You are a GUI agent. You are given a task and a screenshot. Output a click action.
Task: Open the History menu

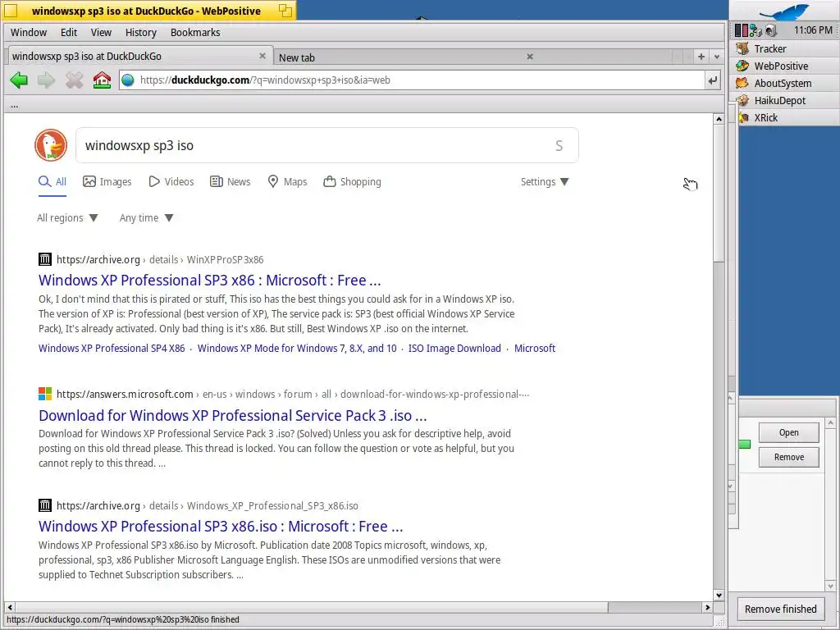tap(141, 32)
